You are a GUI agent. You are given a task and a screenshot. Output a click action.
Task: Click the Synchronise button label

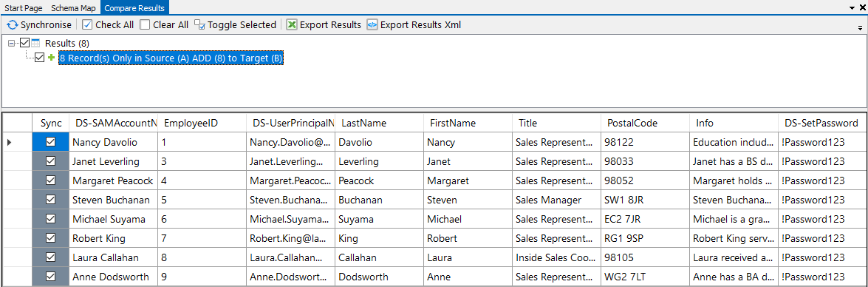click(x=46, y=25)
